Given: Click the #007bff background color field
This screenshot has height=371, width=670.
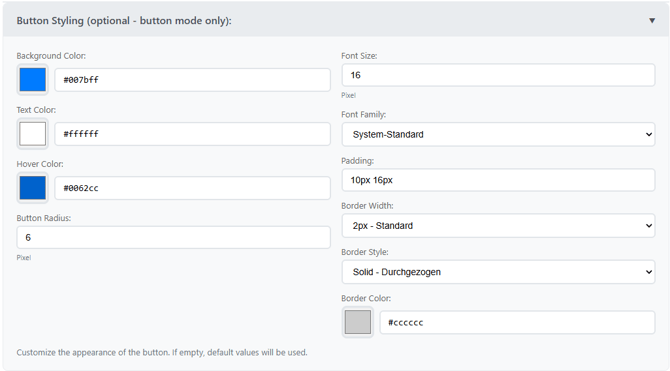Looking at the screenshot, I should pyautogui.click(x=192, y=80).
